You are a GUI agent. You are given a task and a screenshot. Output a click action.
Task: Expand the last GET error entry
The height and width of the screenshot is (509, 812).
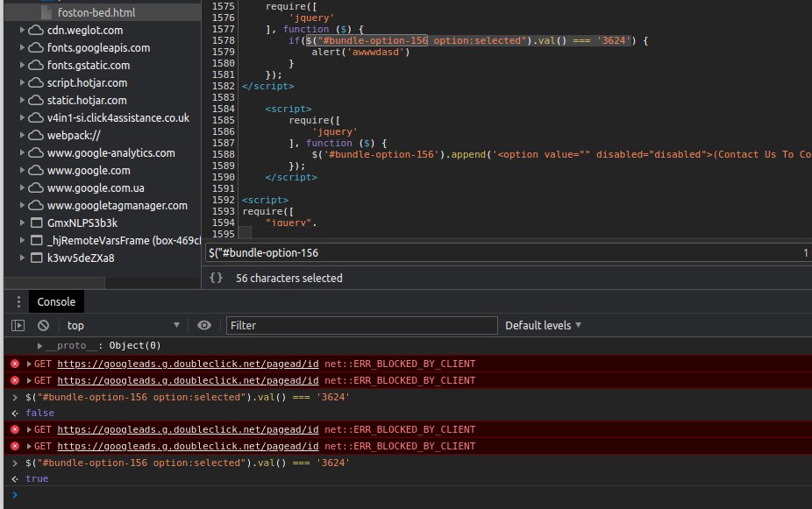(29, 446)
